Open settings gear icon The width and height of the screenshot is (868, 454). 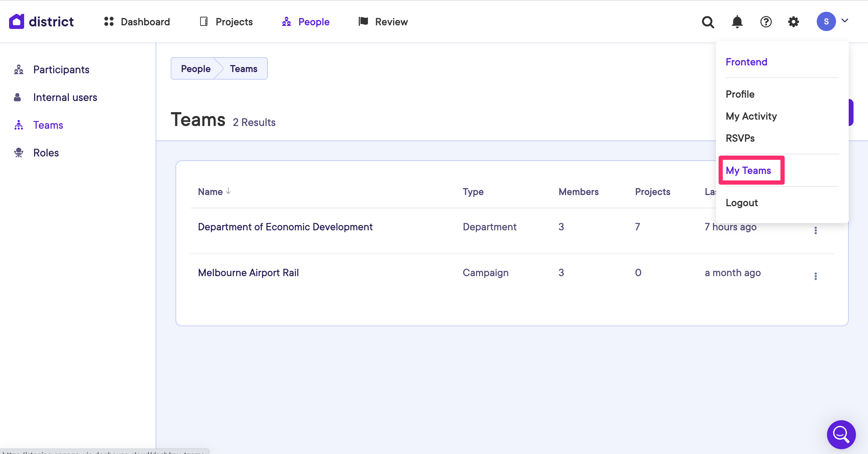pos(793,22)
